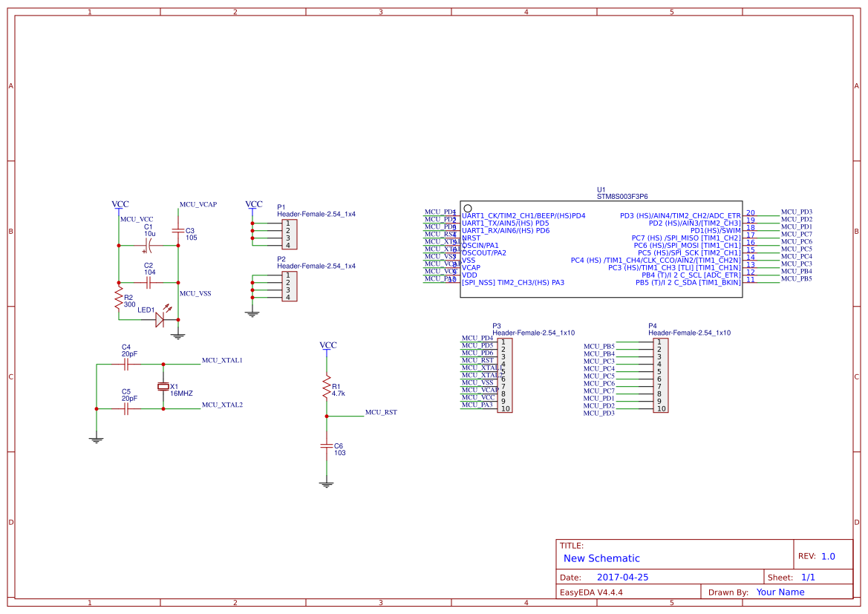Select the R1 4.7k resistor symbol
Viewport: 868px width, 614px height.
[327, 387]
